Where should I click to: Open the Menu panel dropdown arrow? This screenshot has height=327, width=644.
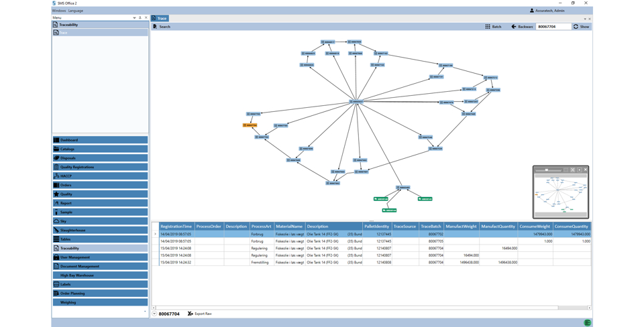pos(134,18)
